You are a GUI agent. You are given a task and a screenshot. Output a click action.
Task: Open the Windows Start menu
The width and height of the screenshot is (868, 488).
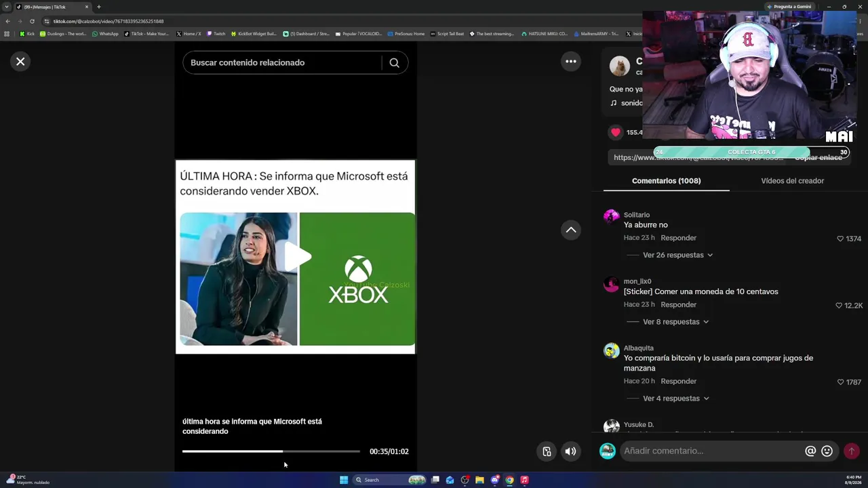tap(344, 480)
